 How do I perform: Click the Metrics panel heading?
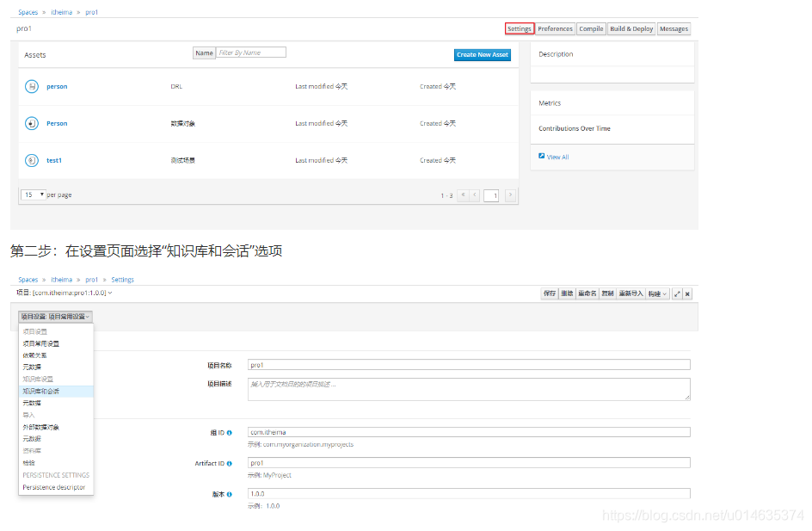[550, 103]
